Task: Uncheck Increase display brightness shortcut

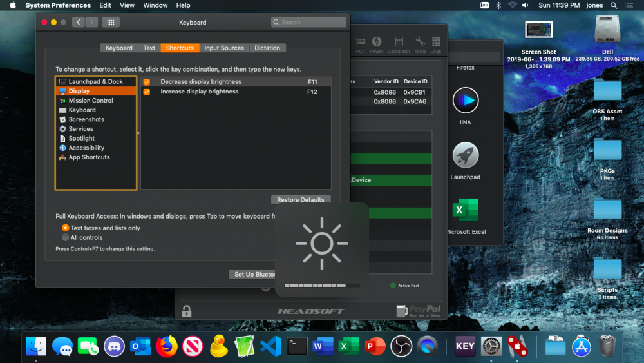Action: click(x=147, y=92)
